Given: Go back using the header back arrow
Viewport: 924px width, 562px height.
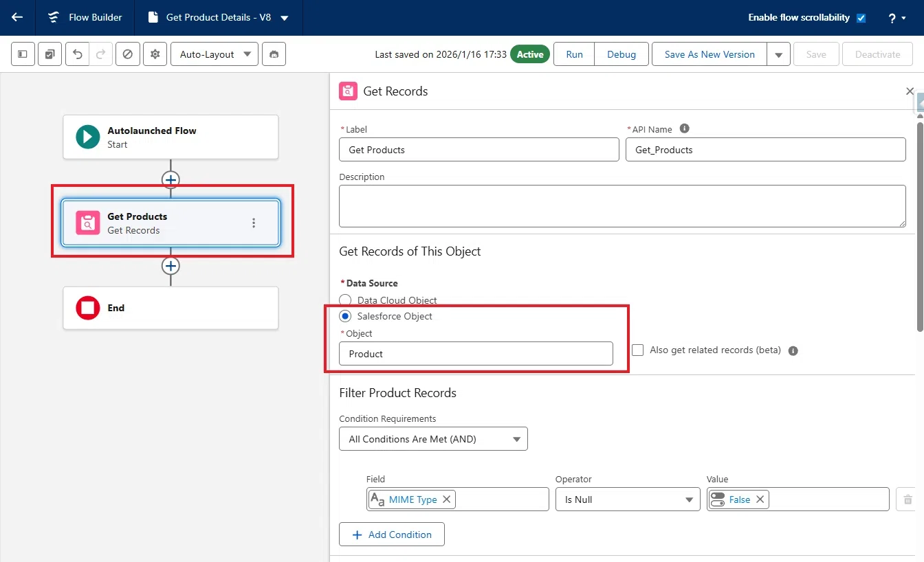Looking at the screenshot, I should 17,18.
